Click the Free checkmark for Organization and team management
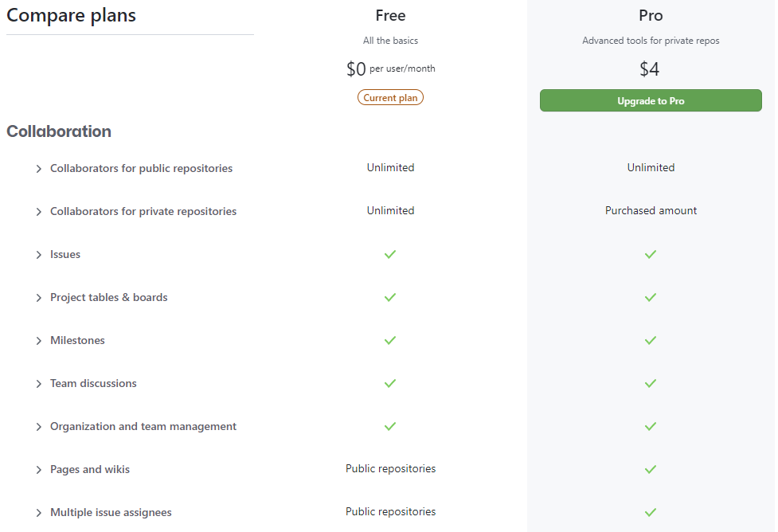 pyautogui.click(x=390, y=426)
